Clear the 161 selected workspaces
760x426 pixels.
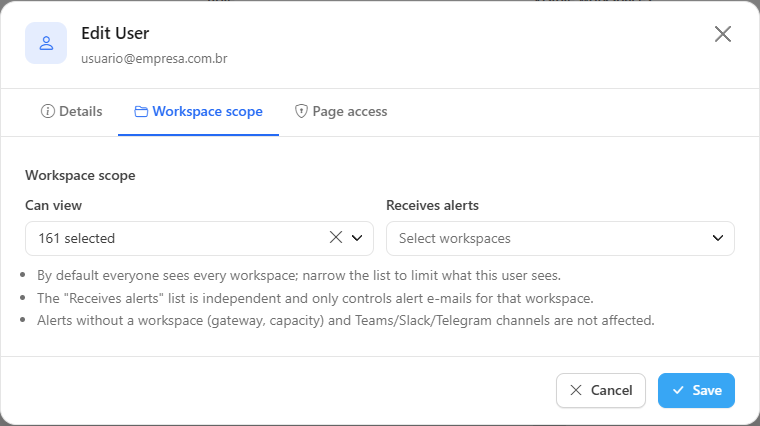(336, 237)
